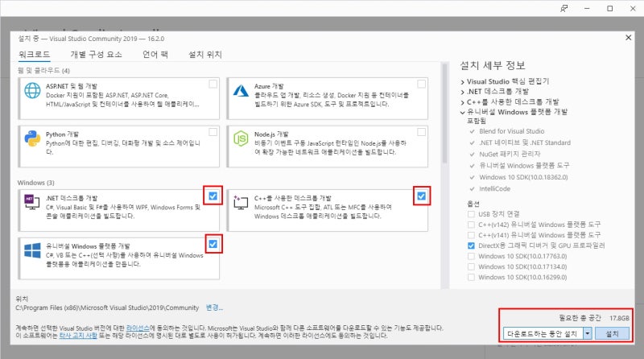Open the 타사 고지 사항 link
This screenshot has height=359, width=644.
click(x=78, y=336)
